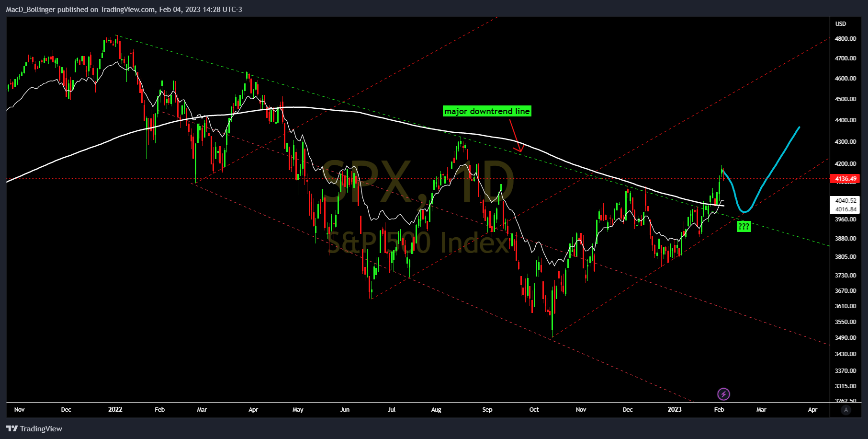Click the 3730.00 price axis label
Image resolution: width=868 pixels, height=439 pixels.
pos(845,275)
